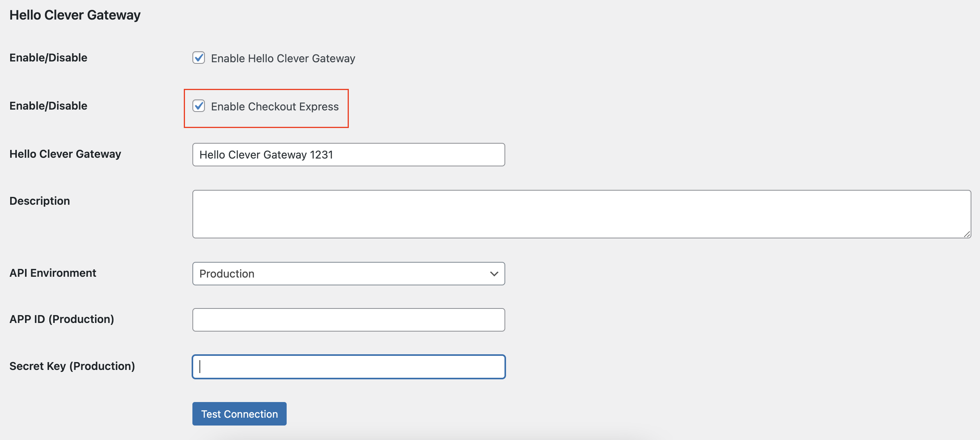Image resolution: width=980 pixels, height=440 pixels.
Task: Click the 'Enable Hello Clever Gateway' label text
Action: (283, 58)
